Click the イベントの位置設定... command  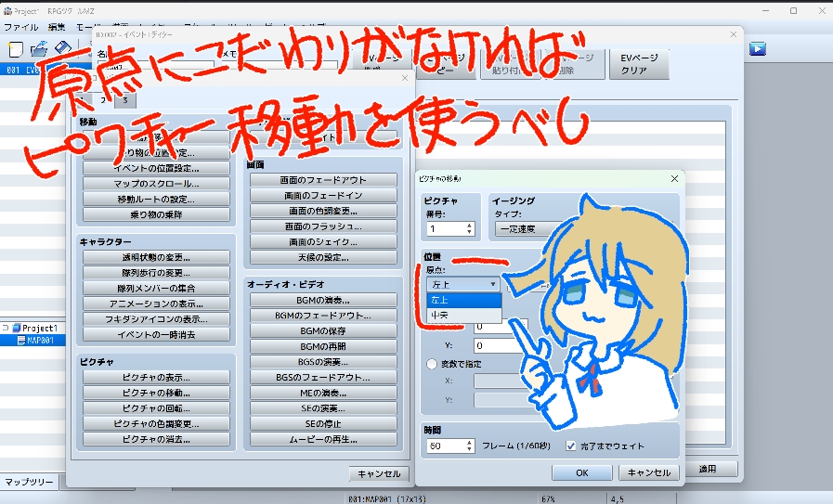(x=156, y=168)
